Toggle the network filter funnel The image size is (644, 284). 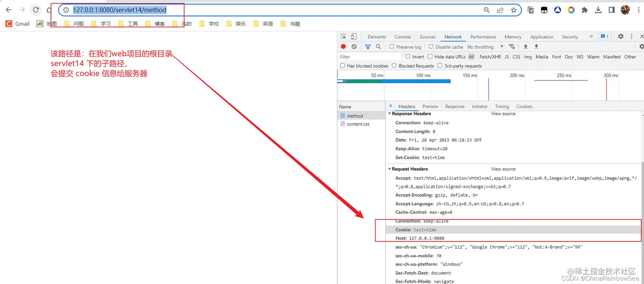[x=368, y=46]
